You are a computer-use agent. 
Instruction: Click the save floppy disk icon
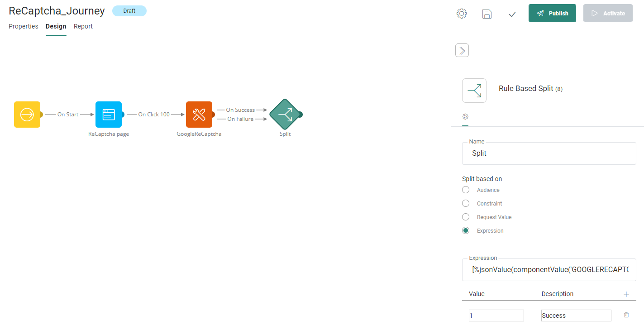click(487, 14)
